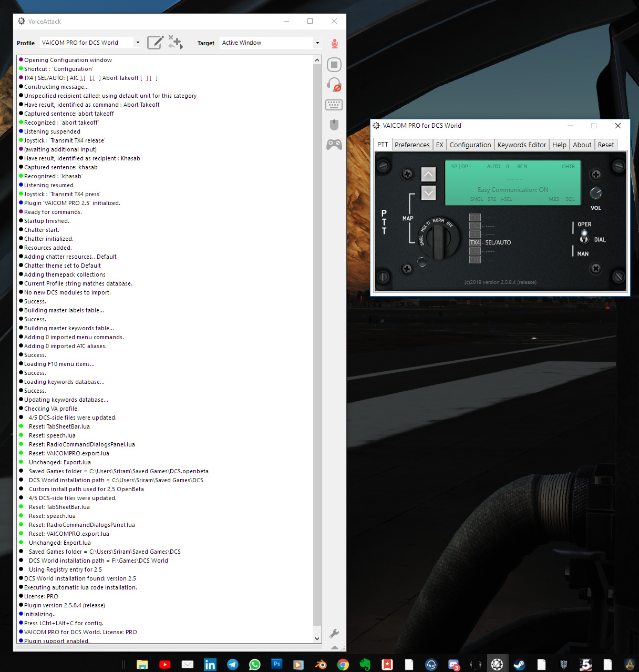Click the Reset tab in VAICOM PRO
The image size is (639, 672).
[606, 145]
